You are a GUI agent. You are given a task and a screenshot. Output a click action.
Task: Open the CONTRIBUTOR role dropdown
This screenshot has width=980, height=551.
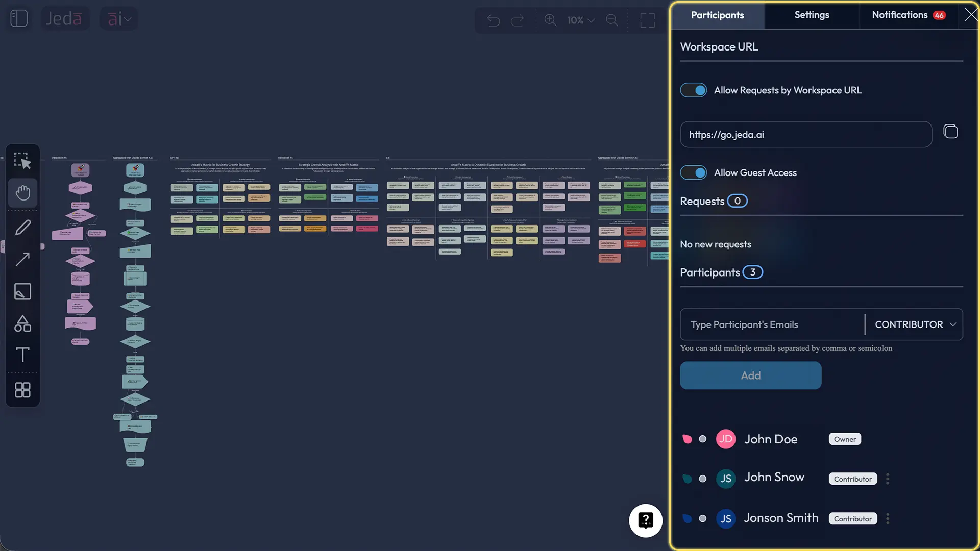click(915, 324)
